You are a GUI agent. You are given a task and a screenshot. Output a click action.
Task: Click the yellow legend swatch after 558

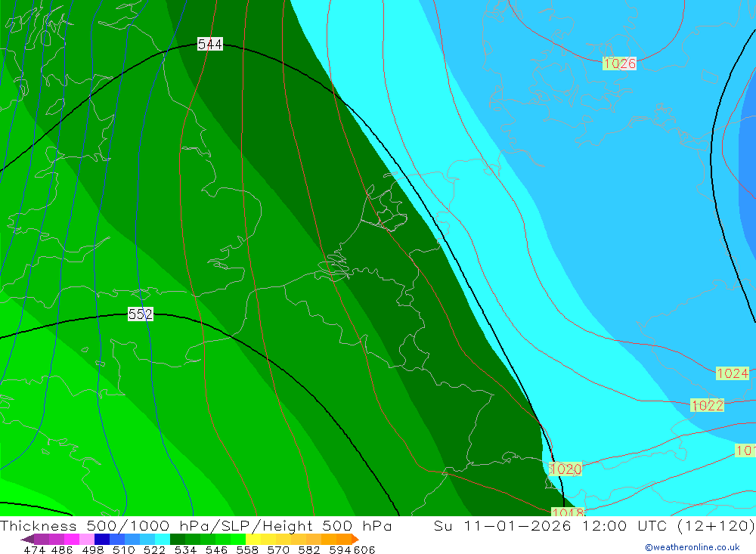pos(253,540)
